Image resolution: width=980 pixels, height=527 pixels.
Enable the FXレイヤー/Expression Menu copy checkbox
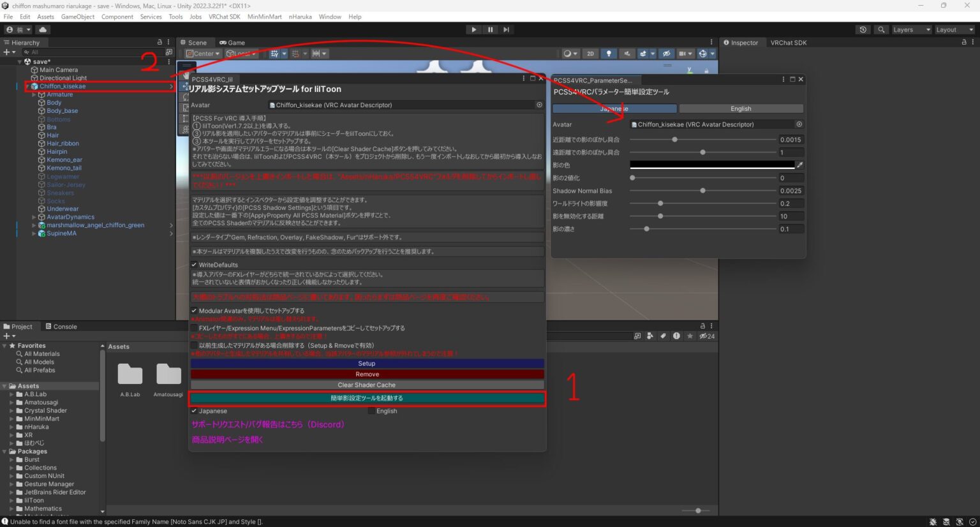pos(194,328)
